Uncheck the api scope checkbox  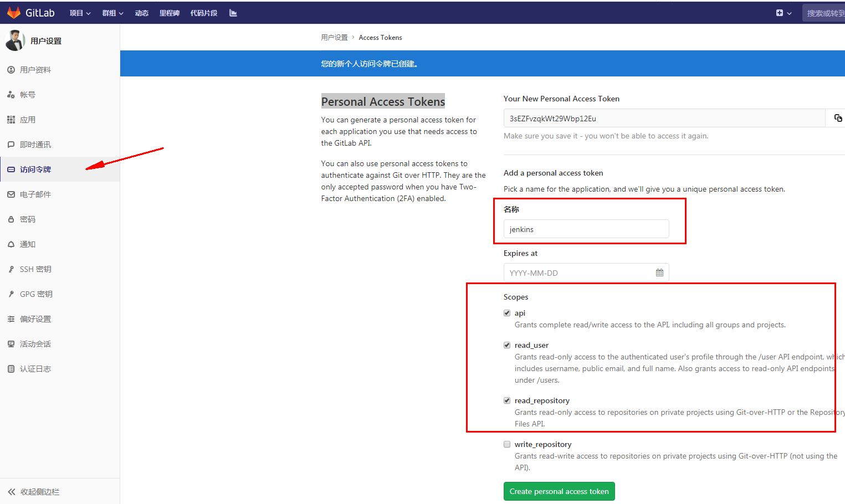tap(507, 313)
